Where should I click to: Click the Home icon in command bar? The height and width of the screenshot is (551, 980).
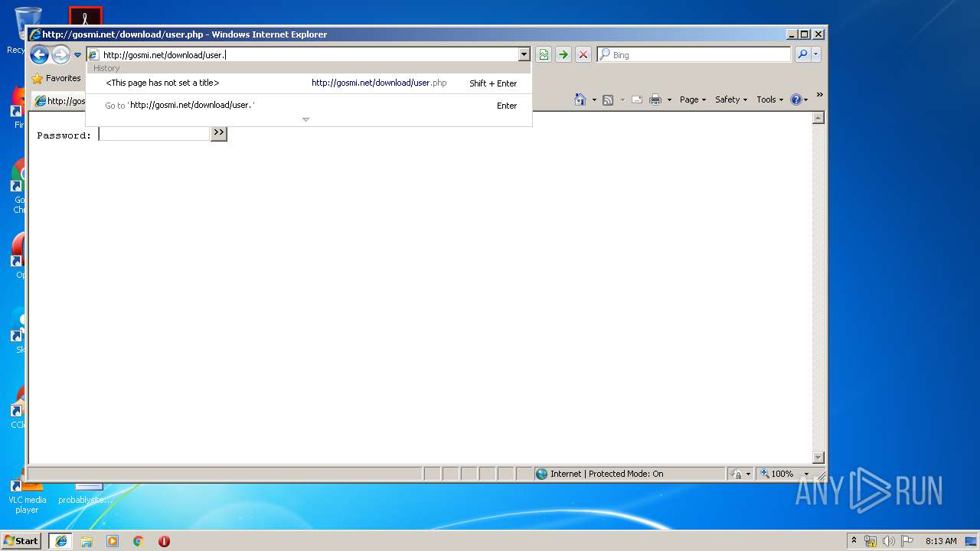click(580, 99)
